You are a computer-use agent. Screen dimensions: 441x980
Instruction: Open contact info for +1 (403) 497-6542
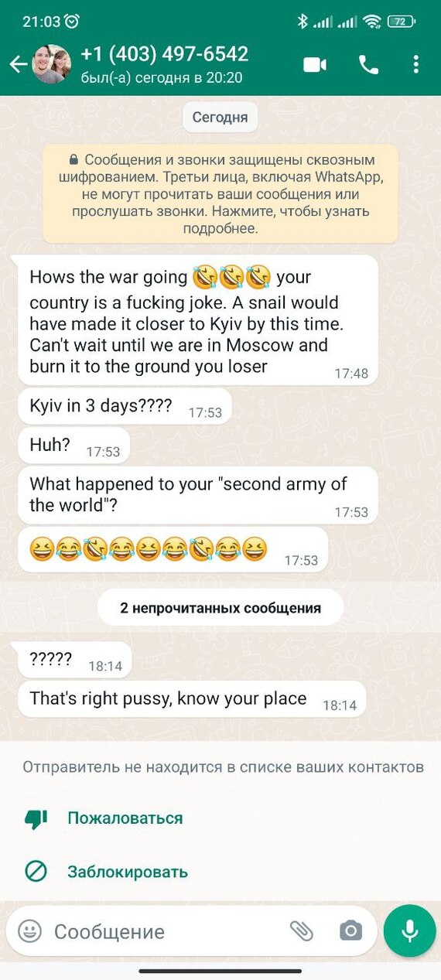coord(165,54)
